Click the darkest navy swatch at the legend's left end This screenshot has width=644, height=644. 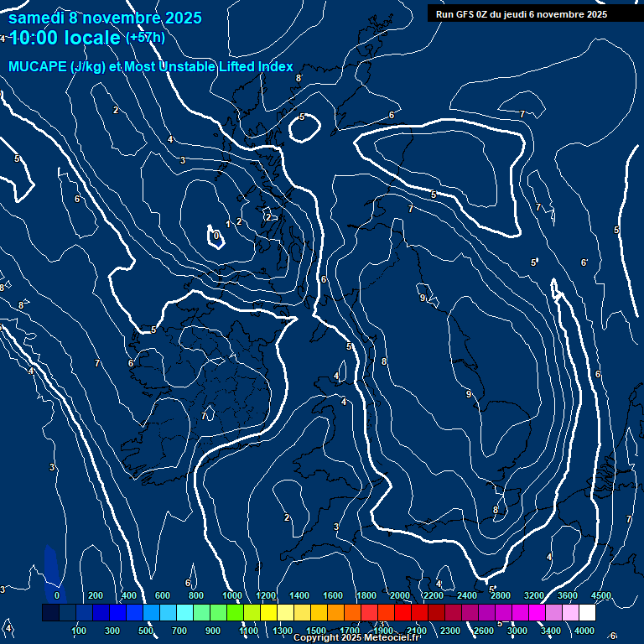coord(50,612)
